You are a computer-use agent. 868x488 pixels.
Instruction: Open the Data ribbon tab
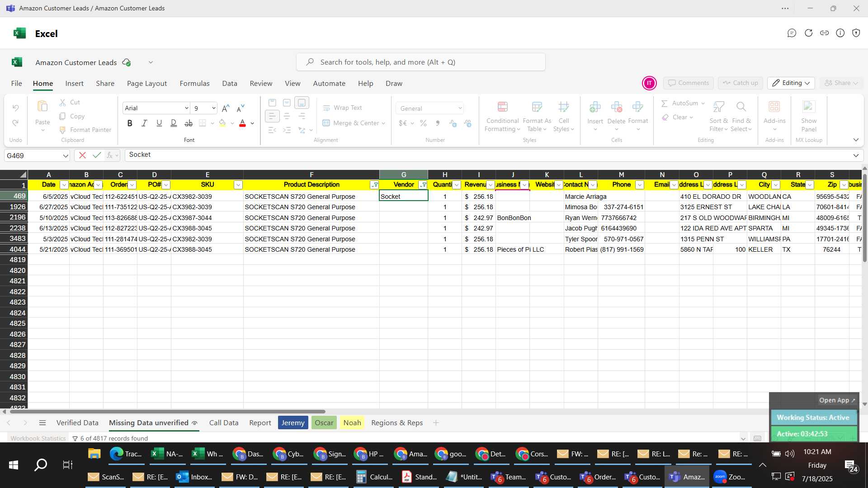230,84
